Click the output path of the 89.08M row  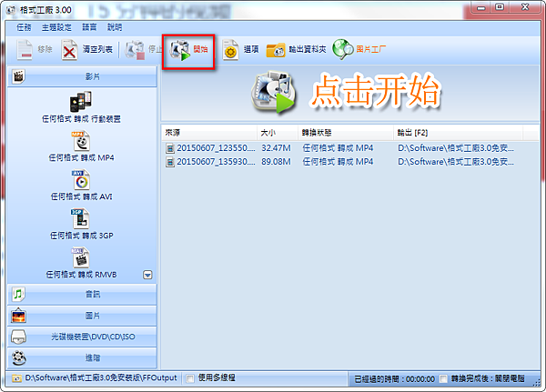coord(456,162)
